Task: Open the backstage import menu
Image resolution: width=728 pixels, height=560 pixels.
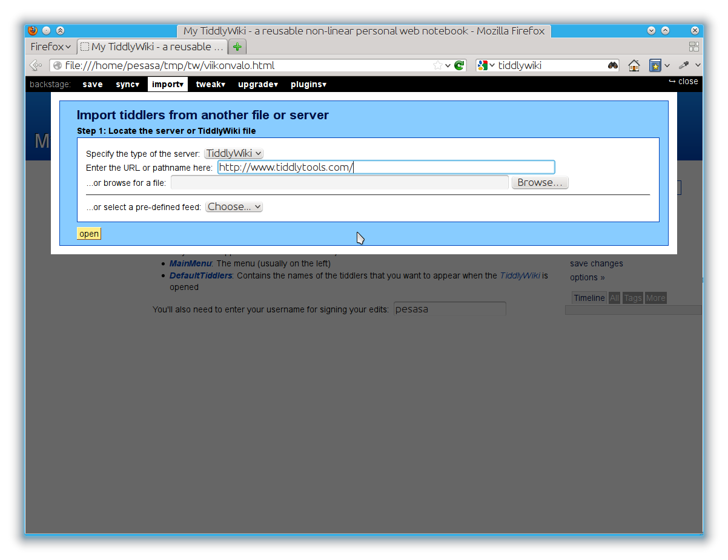Action: pyautogui.click(x=168, y=84)
